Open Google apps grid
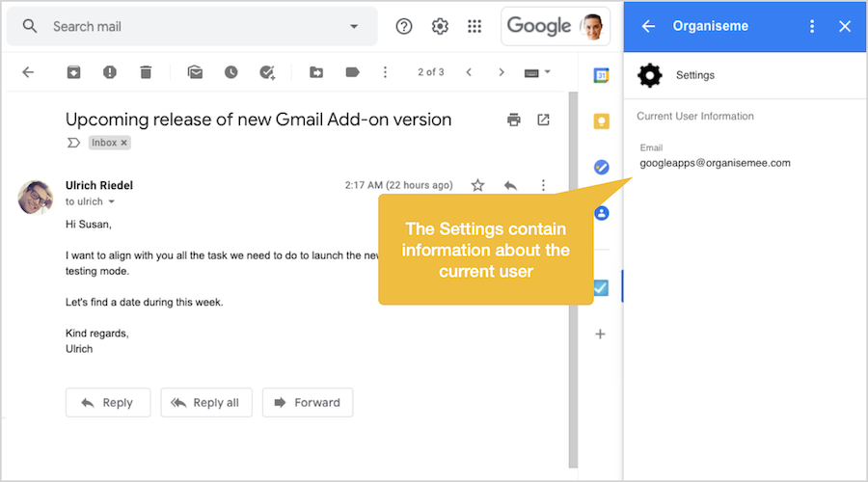This screenshot has height=482, width=868. 475,26
